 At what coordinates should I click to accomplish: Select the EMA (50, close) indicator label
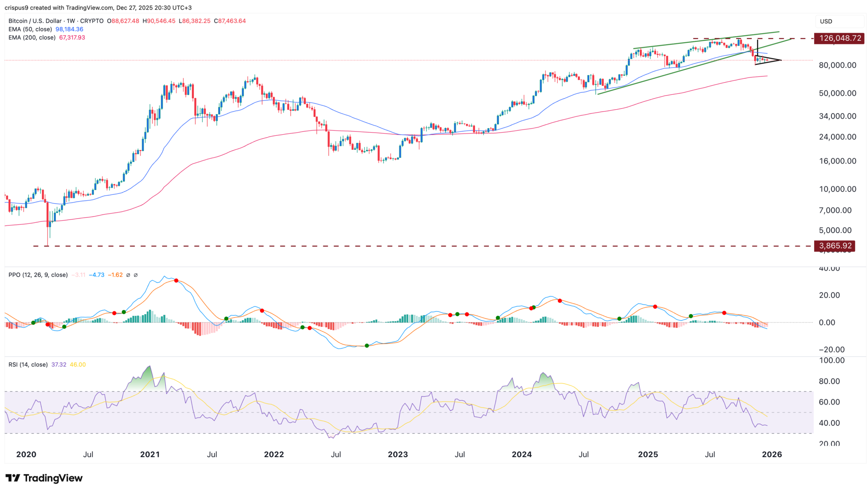30,29
